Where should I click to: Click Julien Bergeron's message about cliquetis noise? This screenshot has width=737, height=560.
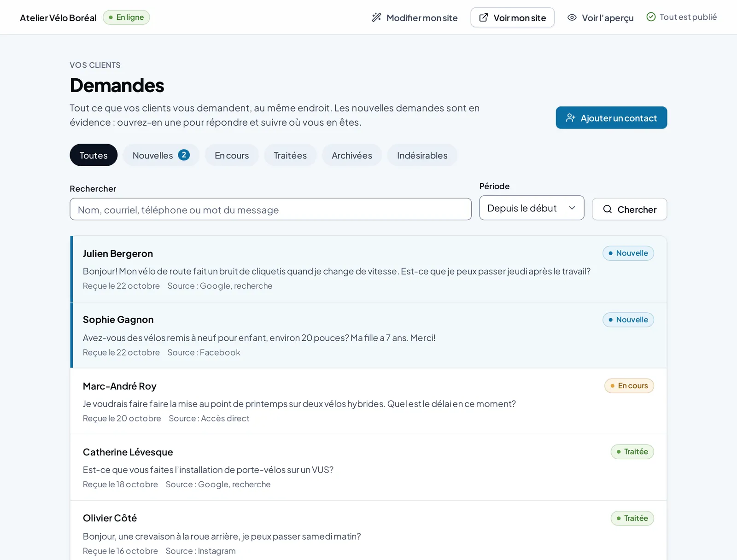pos(337,271)
